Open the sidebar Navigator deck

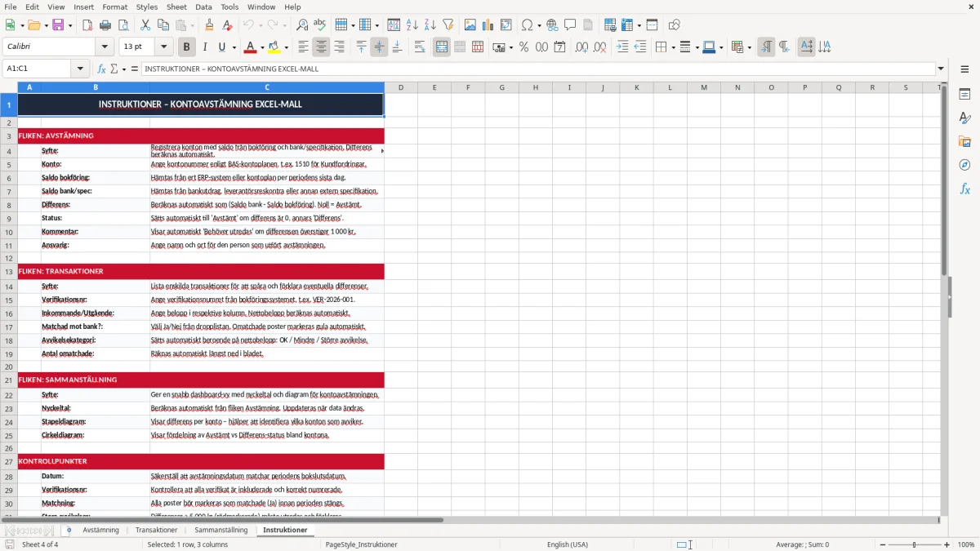[964, 165]
